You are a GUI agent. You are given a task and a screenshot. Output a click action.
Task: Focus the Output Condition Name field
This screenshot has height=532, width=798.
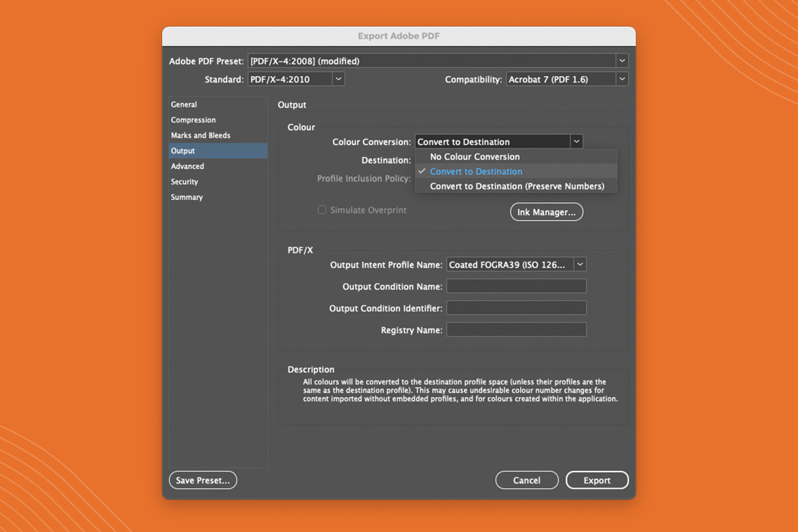point(516,287)
